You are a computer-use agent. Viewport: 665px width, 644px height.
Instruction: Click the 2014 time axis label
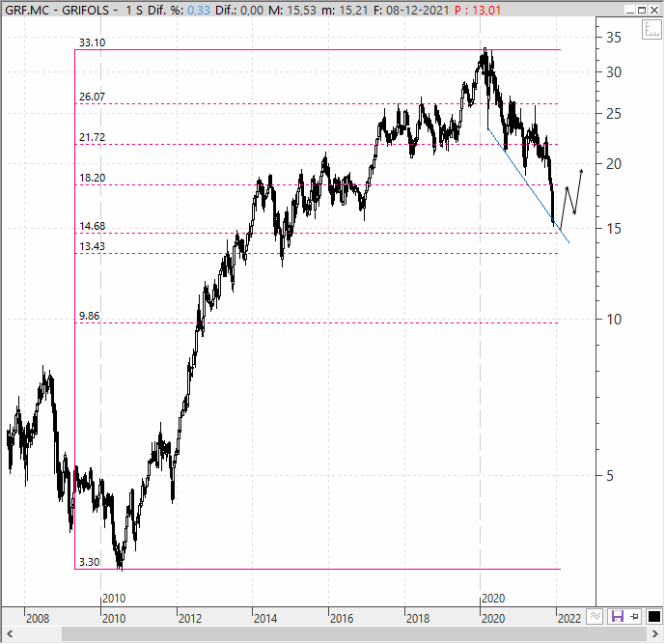(265, 619)
